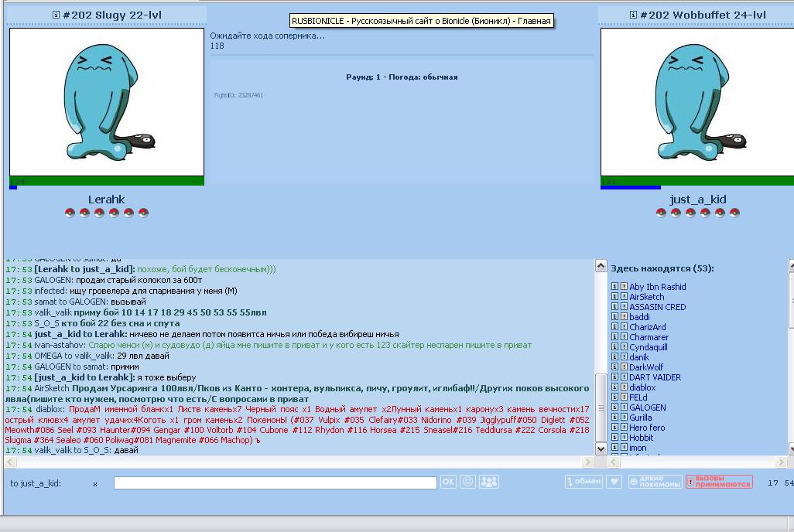Click exclamation icon for Aby Ibn Rashid

click(x=624, y=287)
